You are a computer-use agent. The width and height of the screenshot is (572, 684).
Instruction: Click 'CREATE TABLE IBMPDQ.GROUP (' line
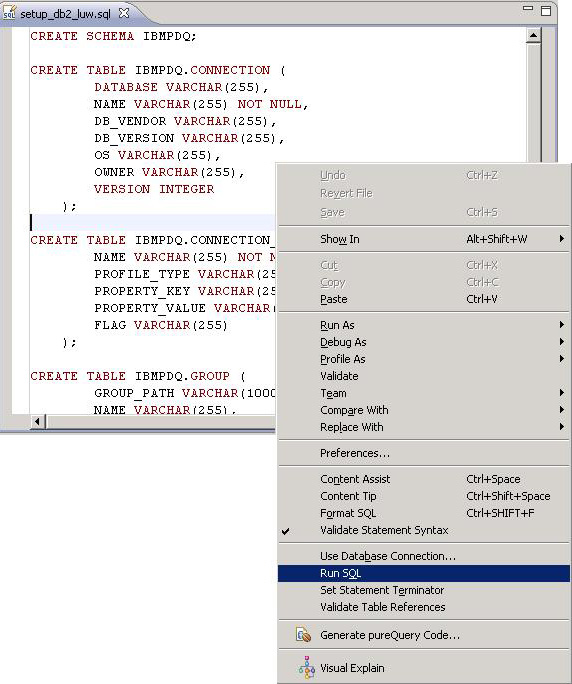tap(138, 376)
